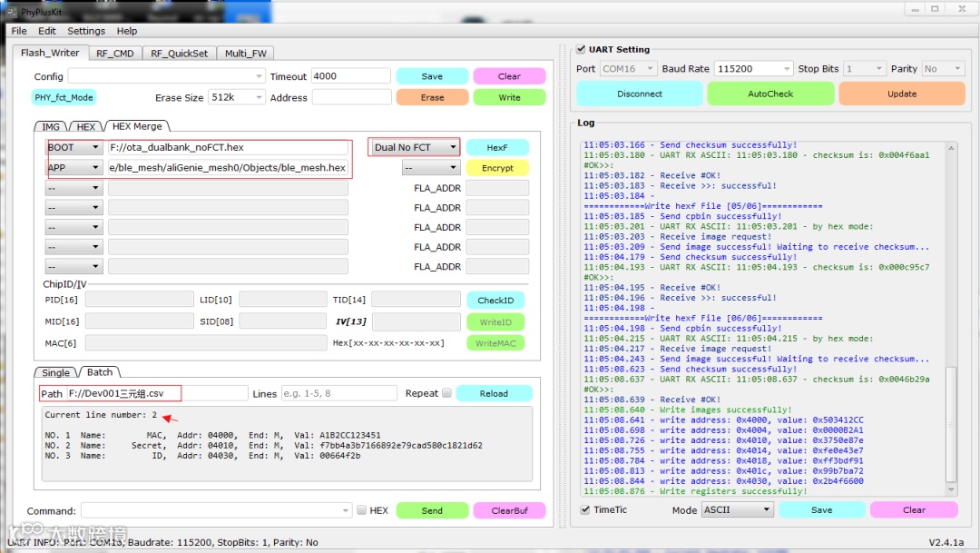
Task: Open the Erase Size 512k dropdown
Action: pyautogui.click(x=237, y=97)
